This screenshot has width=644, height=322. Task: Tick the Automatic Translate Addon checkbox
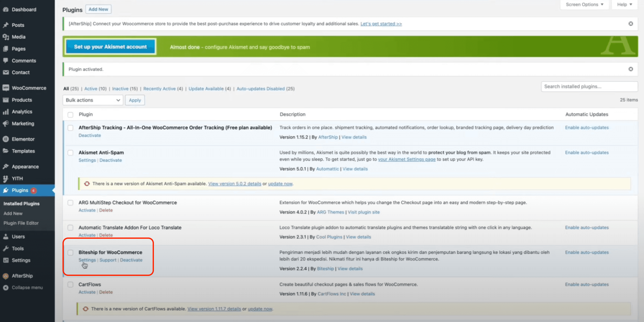point(70,228)
